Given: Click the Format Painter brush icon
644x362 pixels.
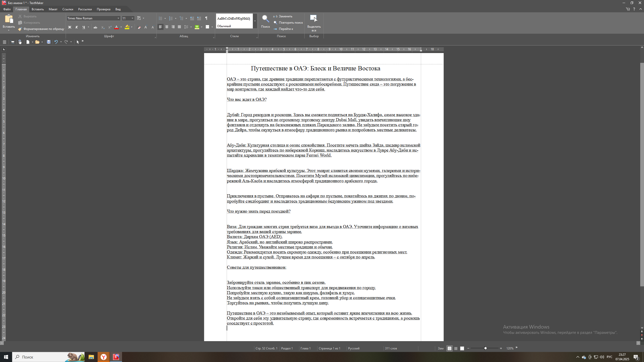Looking at the screenshot, I should point(20,29).
